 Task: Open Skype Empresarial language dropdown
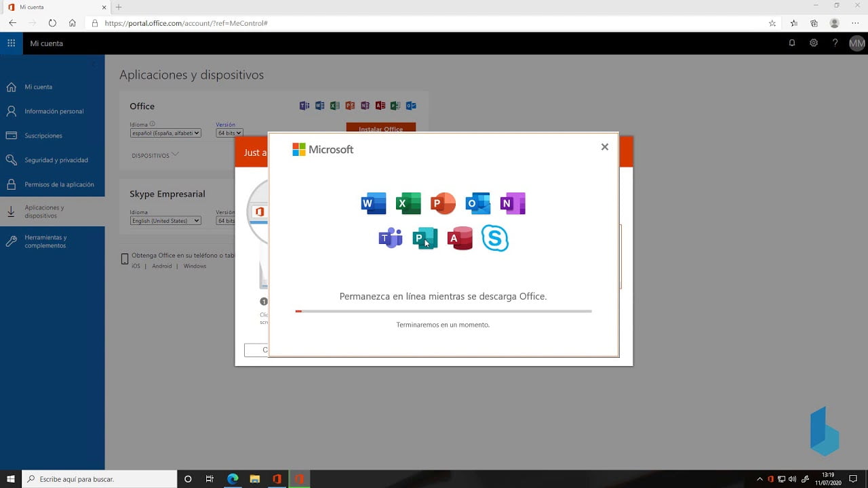(x=166, y=220)
